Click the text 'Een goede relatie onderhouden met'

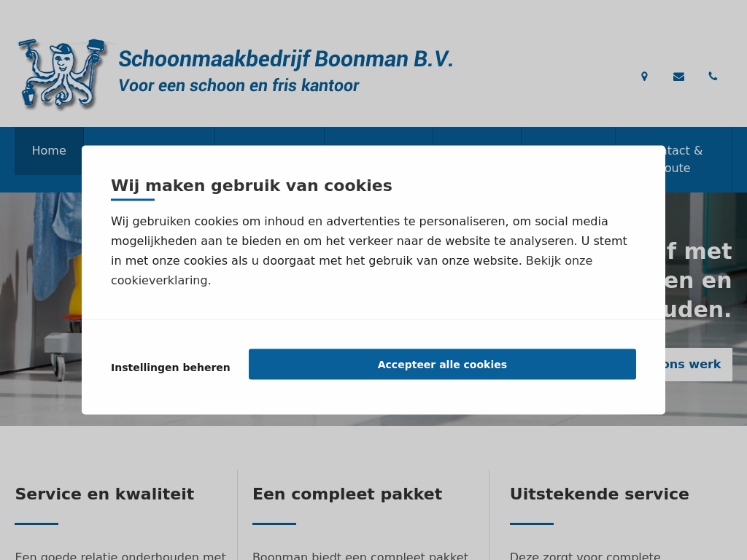(120, 556)
